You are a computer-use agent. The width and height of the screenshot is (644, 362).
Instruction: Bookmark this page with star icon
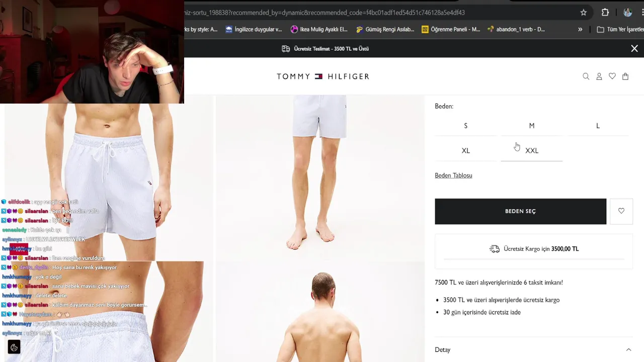[584, 13]
